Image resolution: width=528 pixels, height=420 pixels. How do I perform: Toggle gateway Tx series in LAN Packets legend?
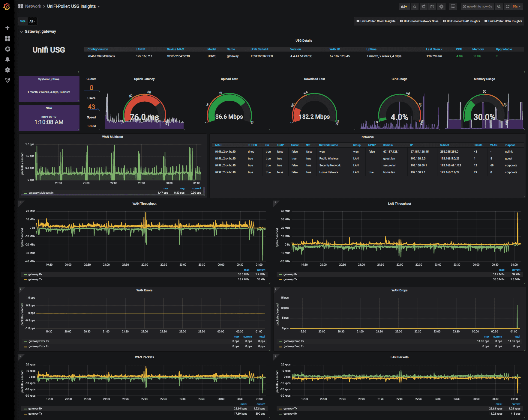click(x=290, y=409)
